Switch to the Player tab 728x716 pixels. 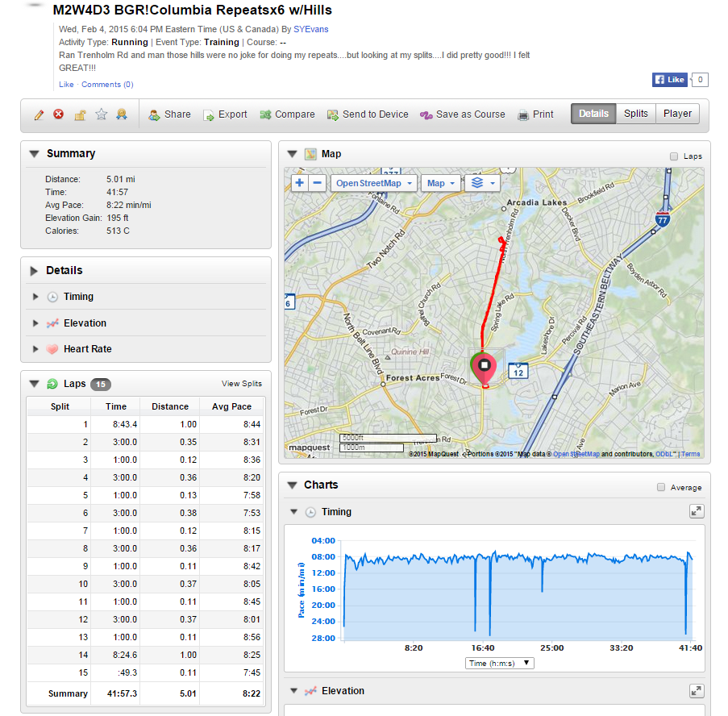pyautogui.click(x=677, y=114)
